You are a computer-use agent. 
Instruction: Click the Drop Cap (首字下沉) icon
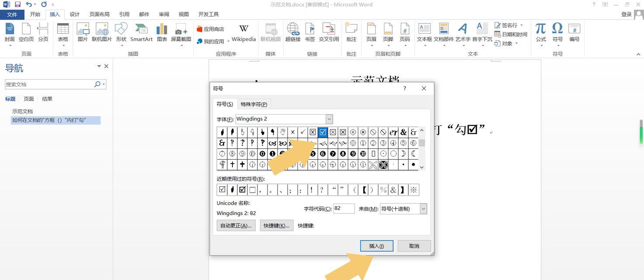[482, 29]
